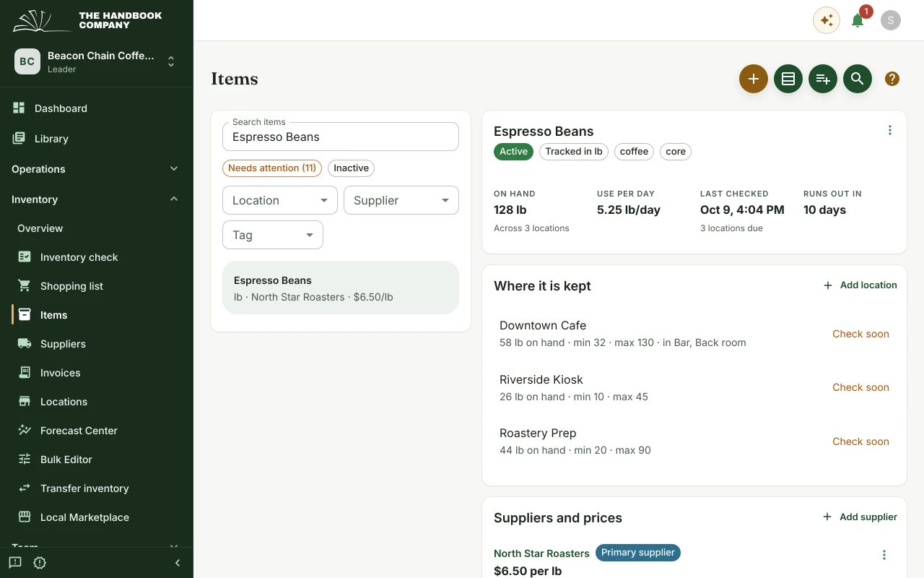
Task: Open the Bulk Editor
Action: tap(97, 460)
